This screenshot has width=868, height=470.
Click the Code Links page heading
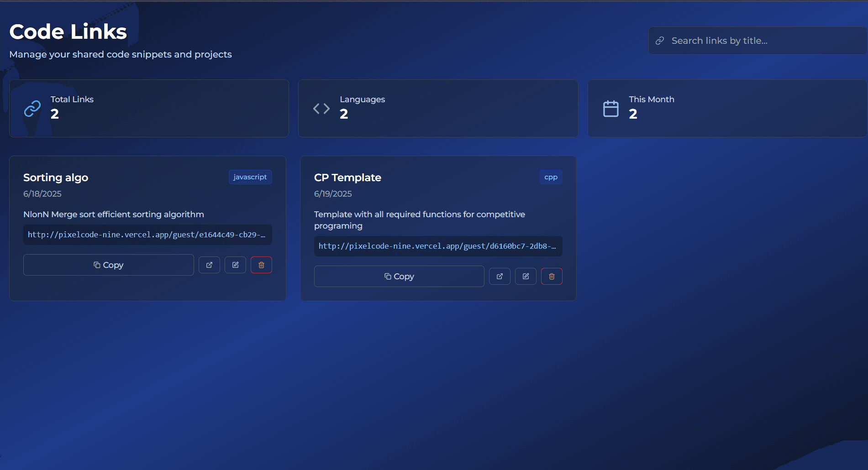pyautogui.click(x=68, y=32)
